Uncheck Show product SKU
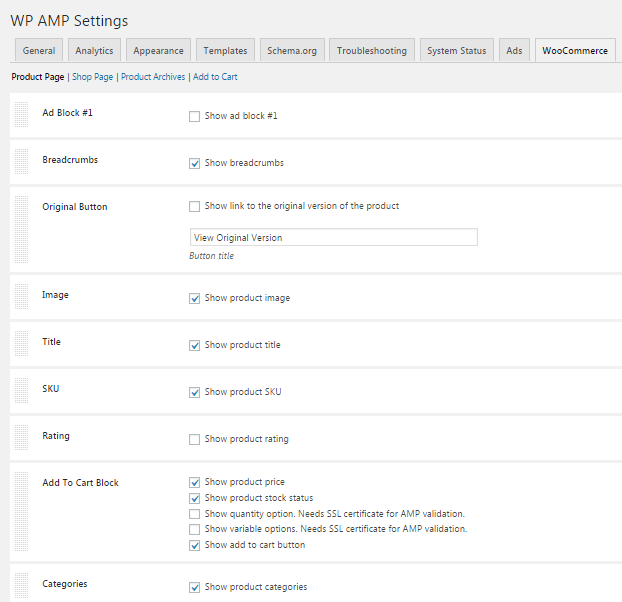 tap(194, 393)
